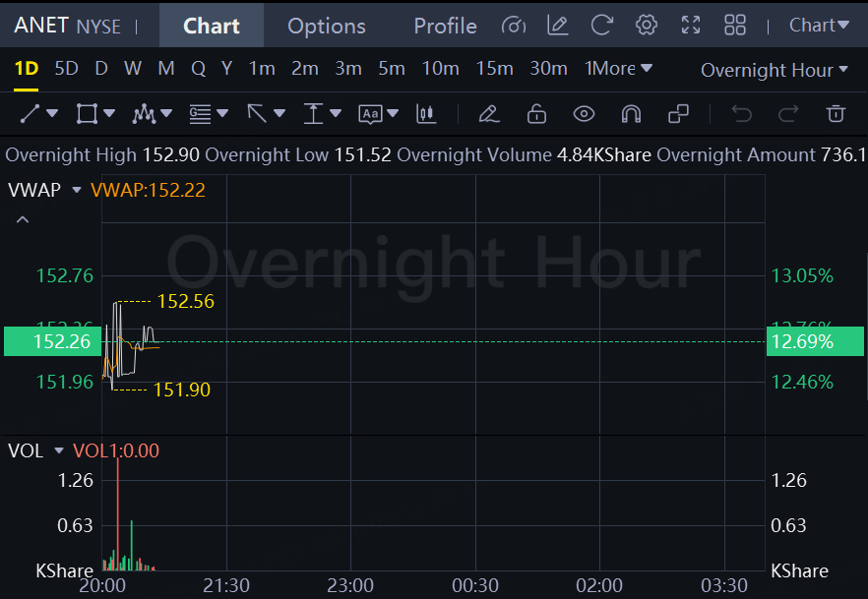Delete drawings with the trash icon

[836, 114]
